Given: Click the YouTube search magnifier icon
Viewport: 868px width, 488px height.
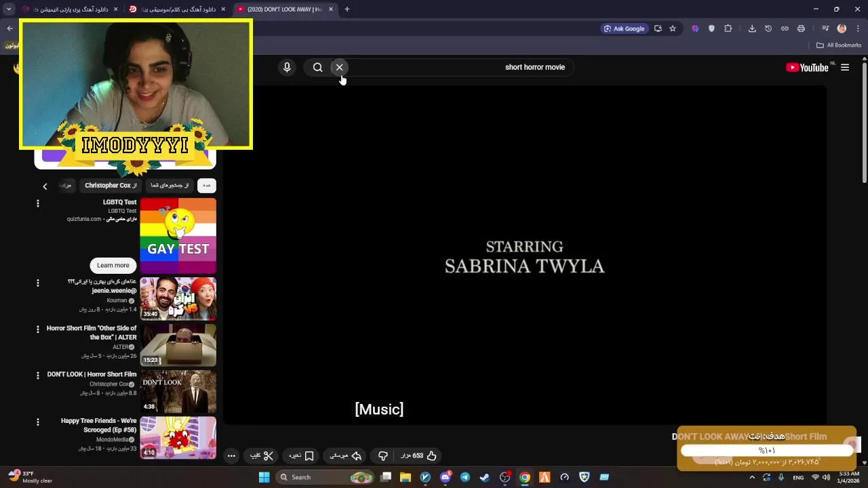Looking at the screenshot, I should point(317,67).
